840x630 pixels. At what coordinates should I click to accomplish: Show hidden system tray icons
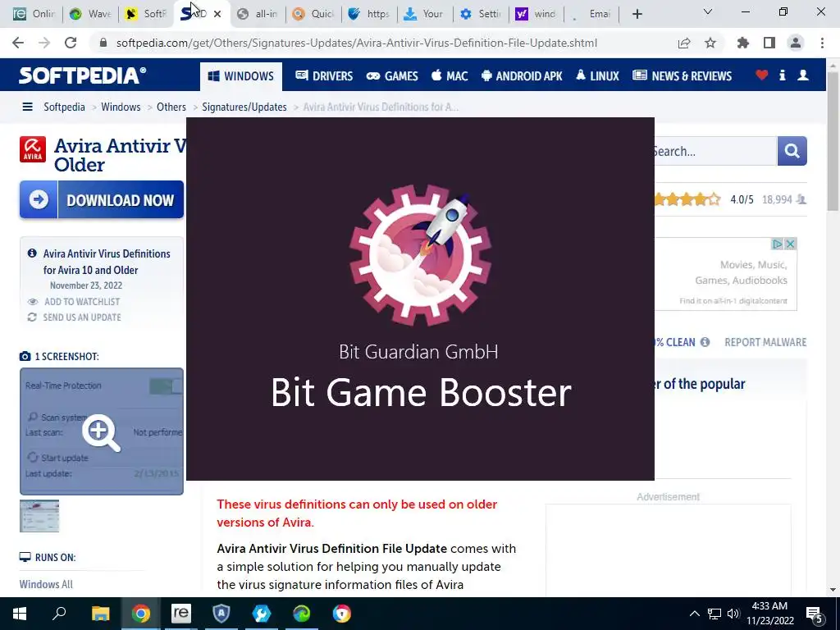pyautogui.click(x=694, y=614)
